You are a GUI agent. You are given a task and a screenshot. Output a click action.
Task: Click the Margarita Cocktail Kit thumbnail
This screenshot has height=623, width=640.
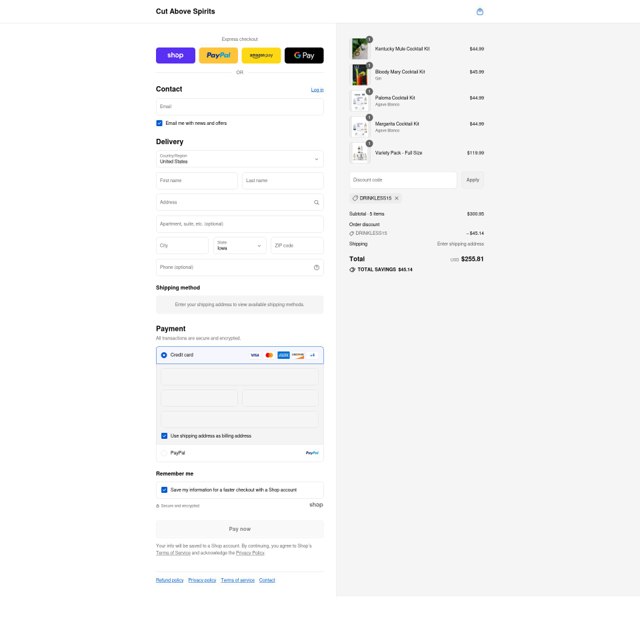pos(360,127)
